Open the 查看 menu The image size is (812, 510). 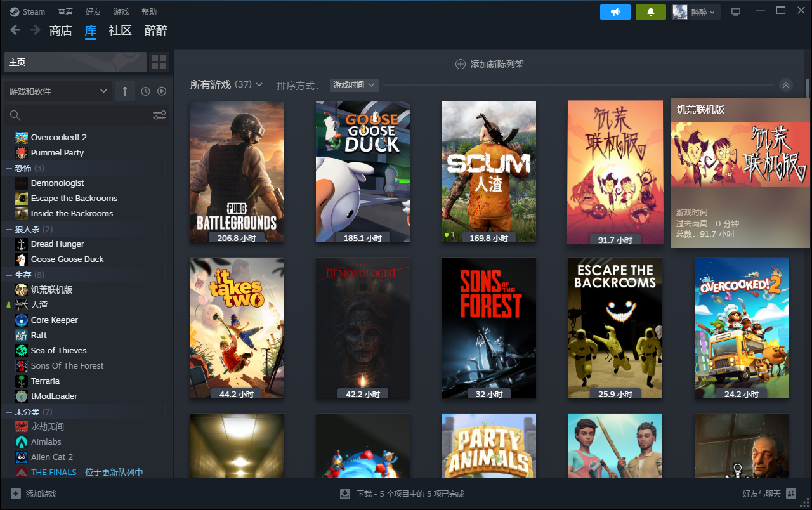coord(65,12)
